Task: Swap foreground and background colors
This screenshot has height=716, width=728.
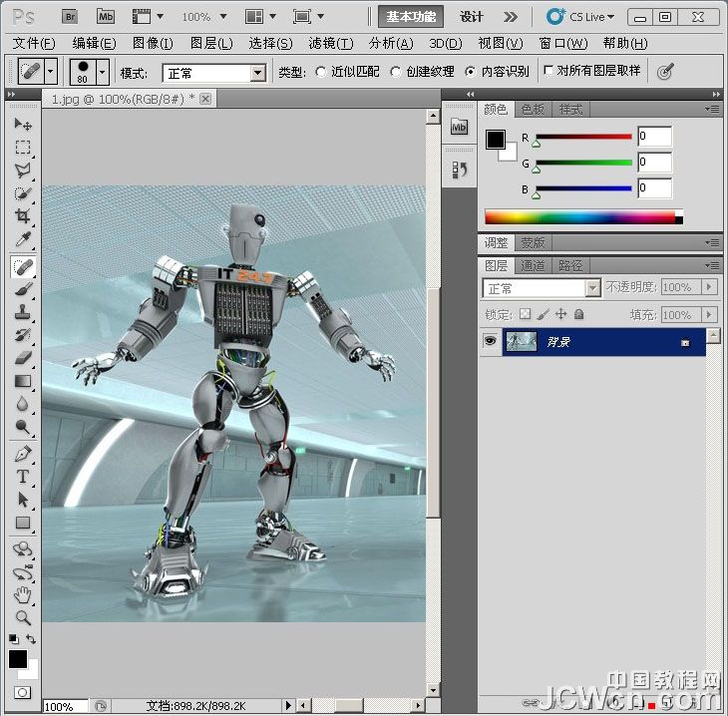Action: coord(31,639)
